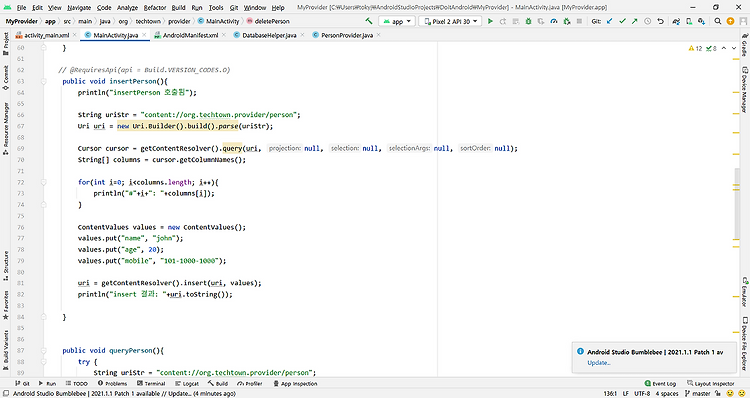Switch to DatabaseHelper.java tab

coord(269,35)
